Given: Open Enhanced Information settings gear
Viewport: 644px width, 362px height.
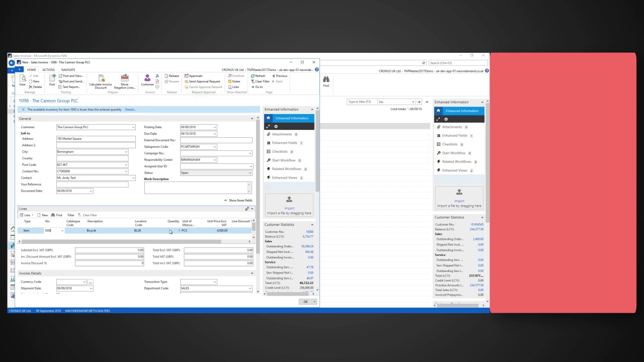Looking at the screenshot, I should click(x=276, y=126).
